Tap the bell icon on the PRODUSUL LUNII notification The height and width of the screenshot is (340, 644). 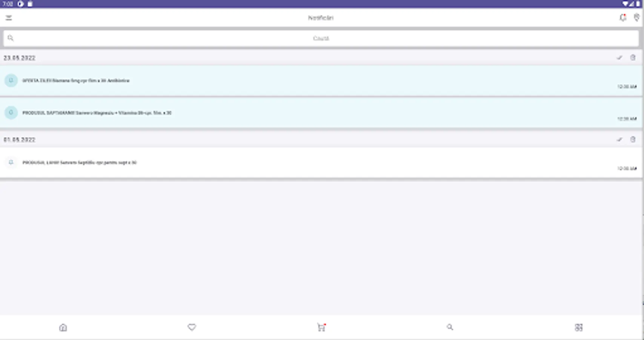[11, 162]
